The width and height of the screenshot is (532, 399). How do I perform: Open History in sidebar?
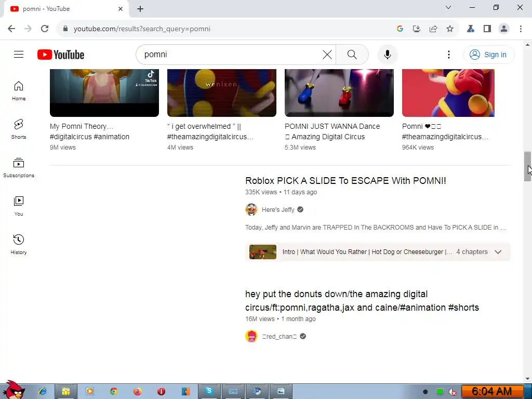(x=19, y=244)
